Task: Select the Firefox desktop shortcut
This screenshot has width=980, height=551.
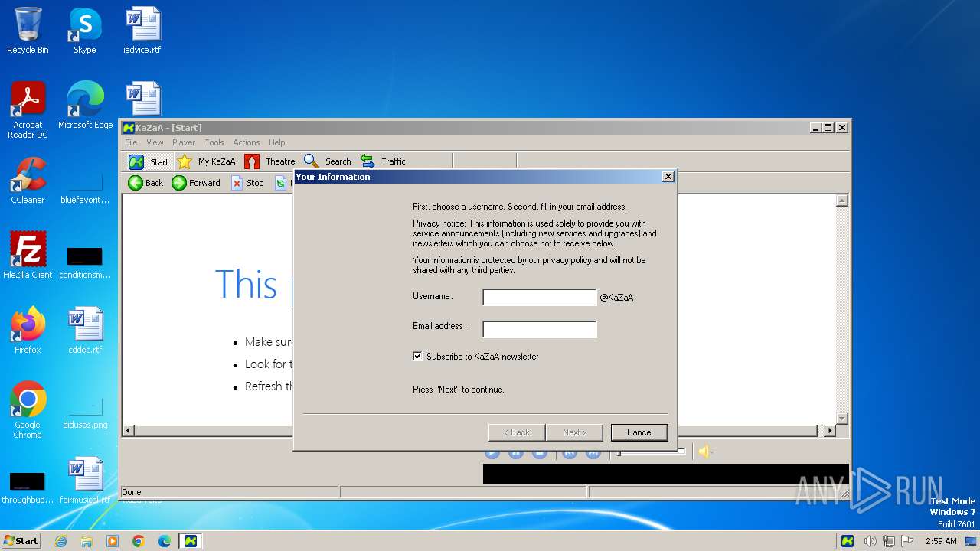Action: tap(28, 331)
